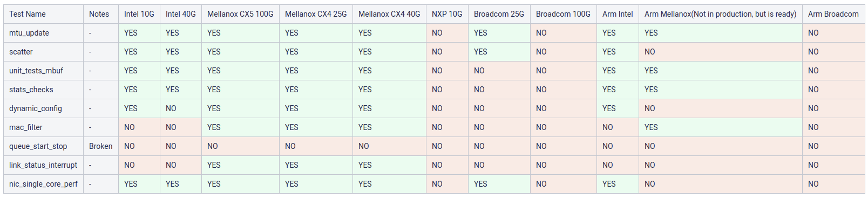Click the queue_start_stop test name

38,146
